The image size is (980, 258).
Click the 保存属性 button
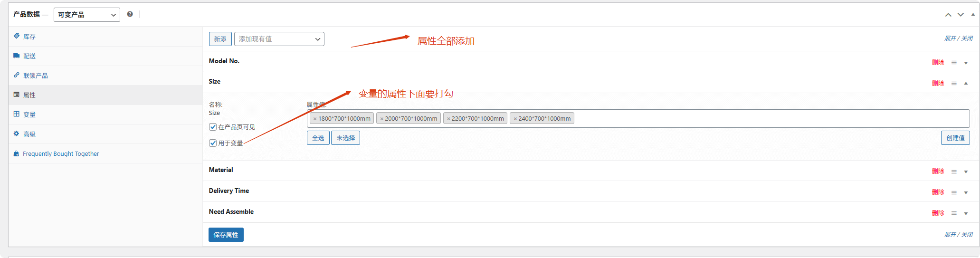point(226,235)
